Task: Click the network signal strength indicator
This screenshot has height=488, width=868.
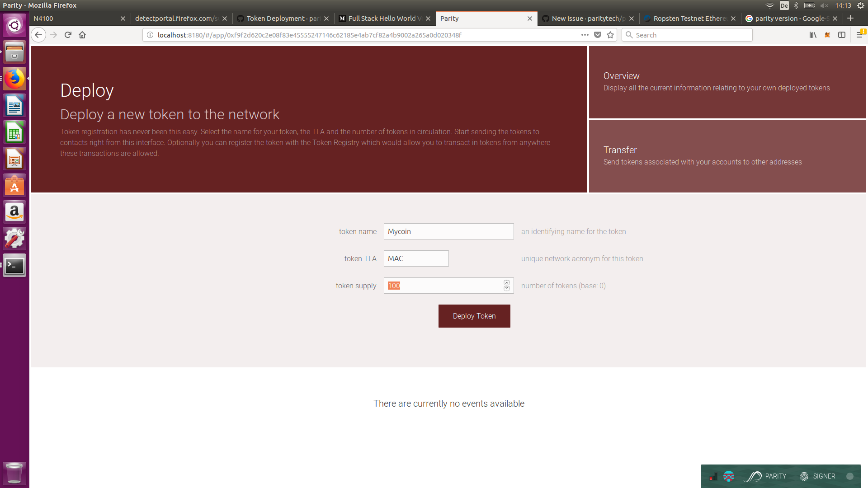Action: point(713,477)
